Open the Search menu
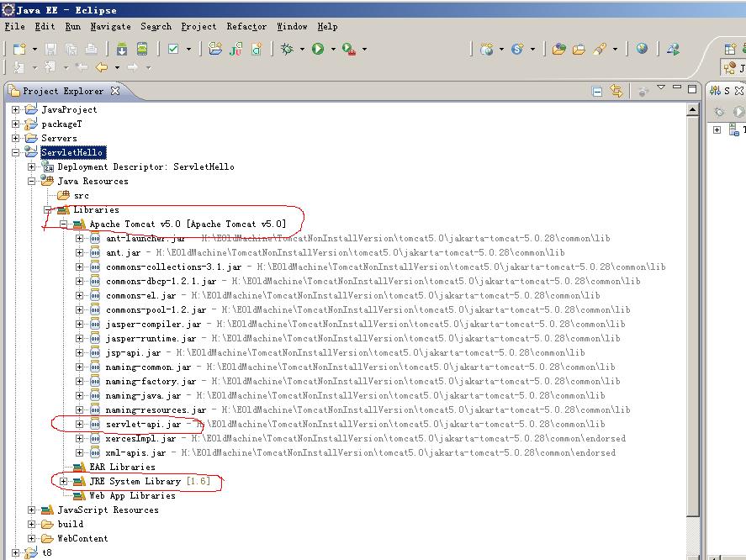 (x=156, y=27)
